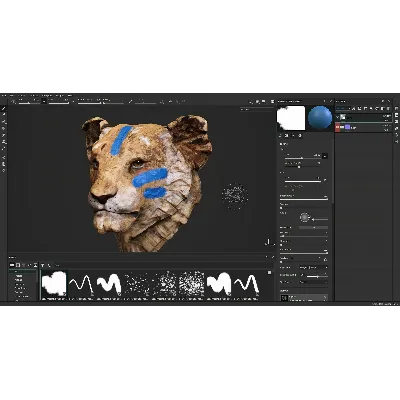
Task: Select the Paint brush tool in left toolbar
Action: point(4,109)
